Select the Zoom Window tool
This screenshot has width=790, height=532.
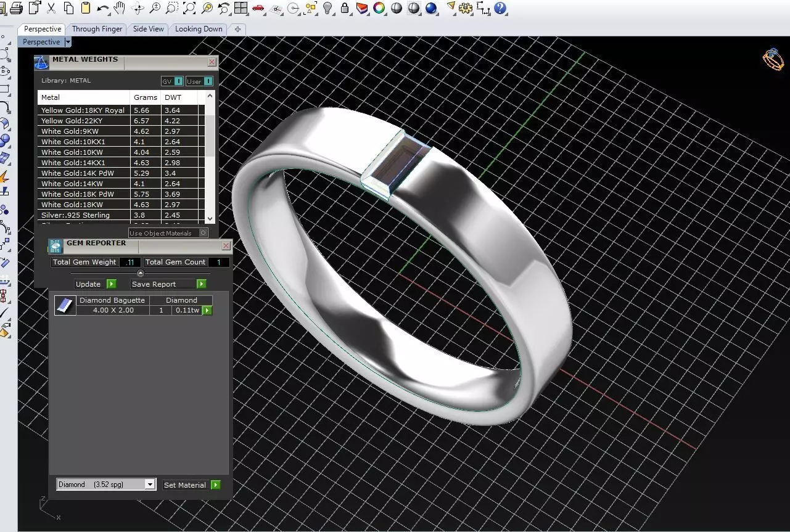point(172,8)
